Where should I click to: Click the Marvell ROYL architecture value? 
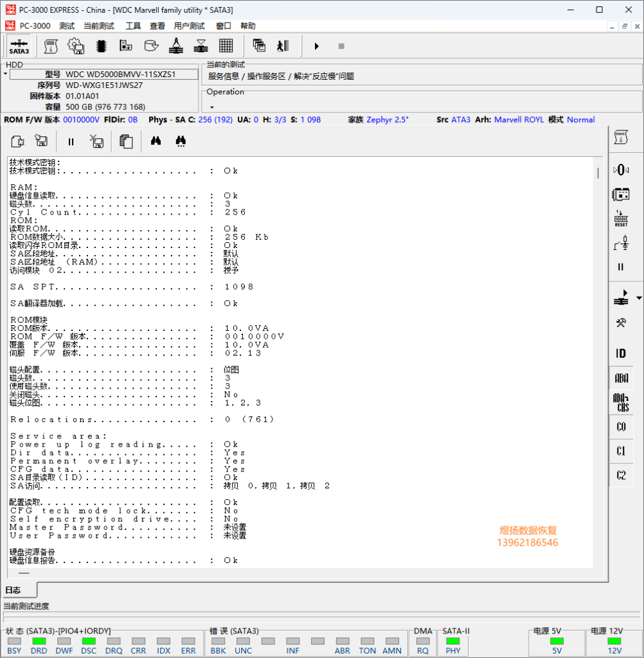coord(519,120)
